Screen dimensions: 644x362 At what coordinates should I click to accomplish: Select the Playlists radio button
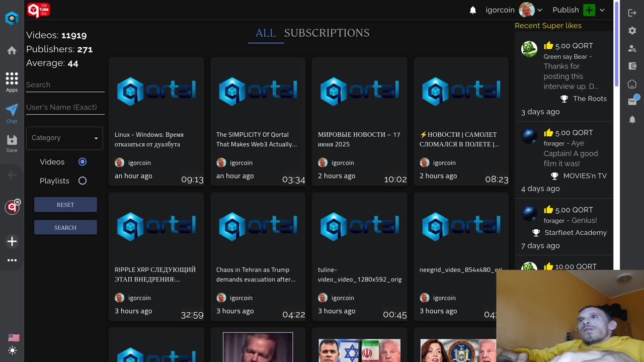[83, 181]
